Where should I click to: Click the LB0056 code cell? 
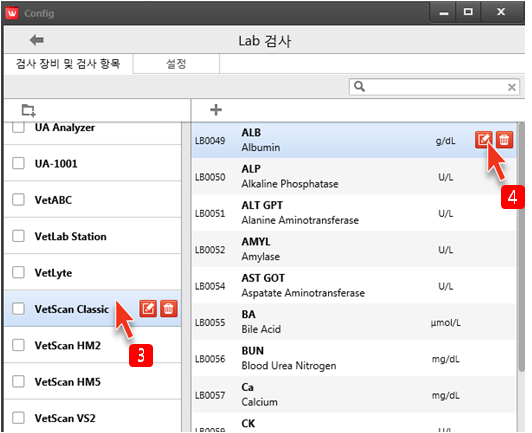210,359
